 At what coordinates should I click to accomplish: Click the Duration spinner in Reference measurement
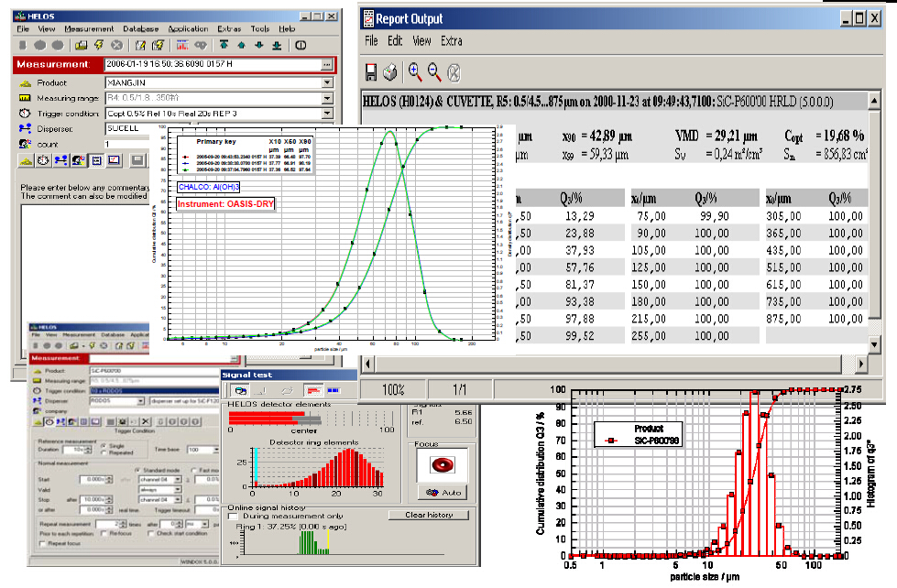(89, 450)
